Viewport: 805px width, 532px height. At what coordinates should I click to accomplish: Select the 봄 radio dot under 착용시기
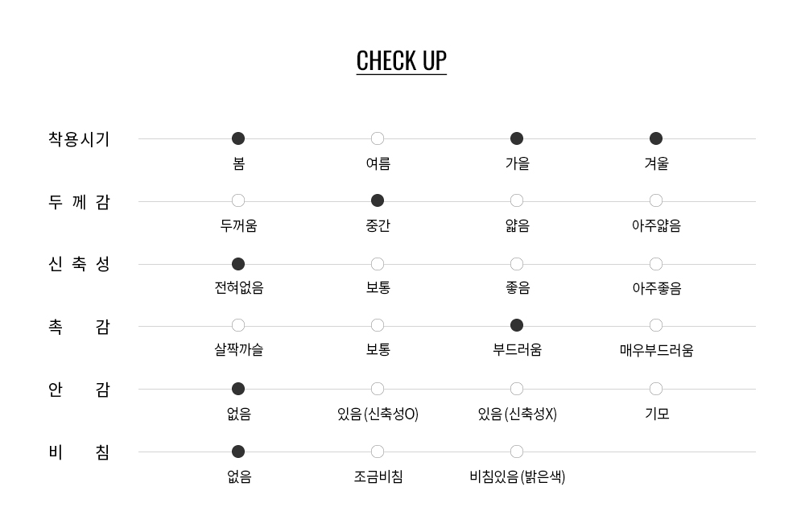tap(238, 138)
